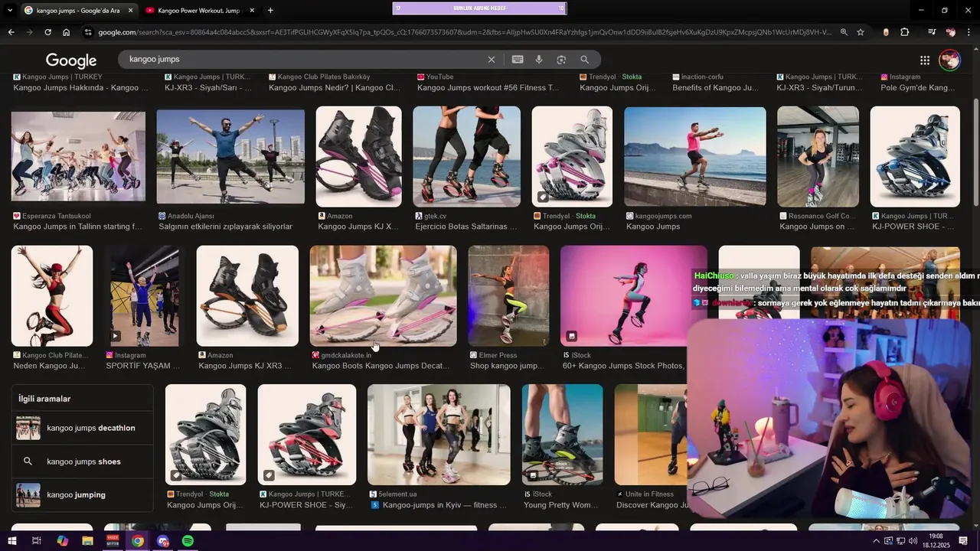
Task: Open Amazon Kangoo Jumps KJ X black boot image
Action: coord(358,156)
